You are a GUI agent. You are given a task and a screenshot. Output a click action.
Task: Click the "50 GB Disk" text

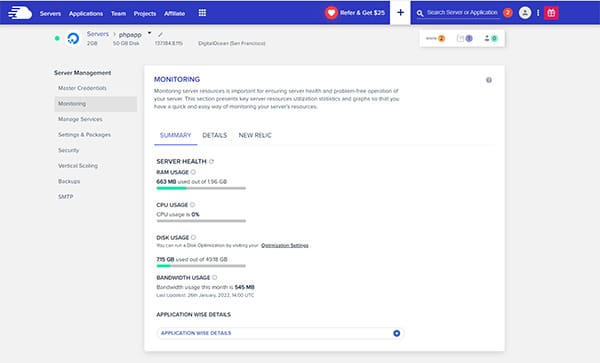click(126, 43)
